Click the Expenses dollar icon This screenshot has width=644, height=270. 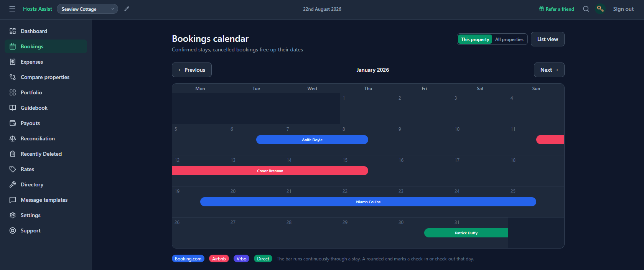[13, 62]
